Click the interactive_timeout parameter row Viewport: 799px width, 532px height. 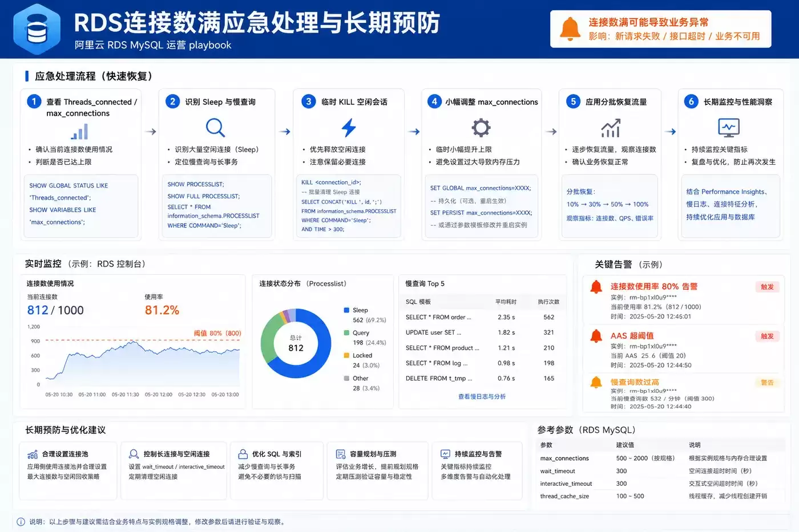(x=661, y=484)
